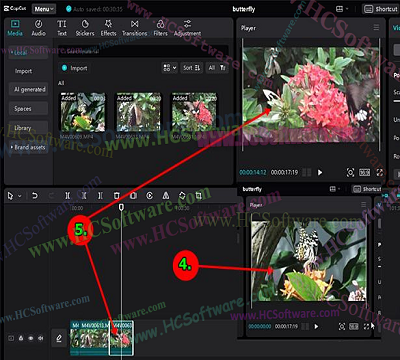This screenshot has width=400, height=360.
Task: Click the Rotate icon
Action: coord(182,196)
